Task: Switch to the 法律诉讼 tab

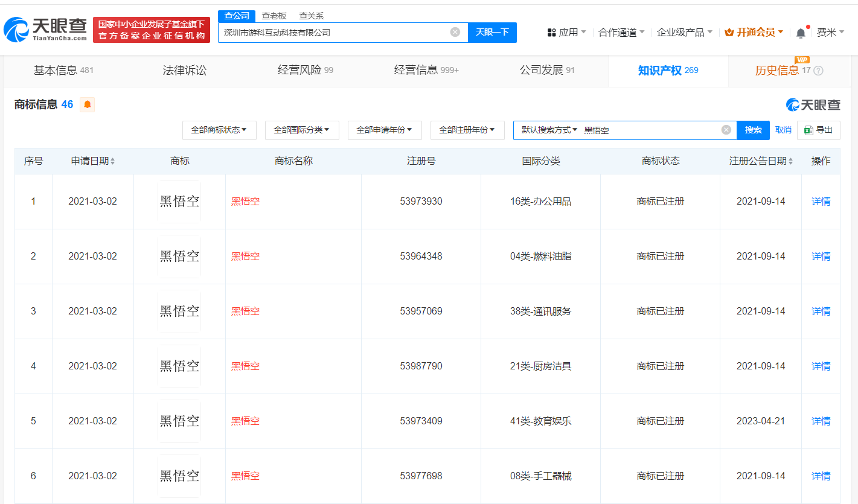Action: (x=185, y=71)
